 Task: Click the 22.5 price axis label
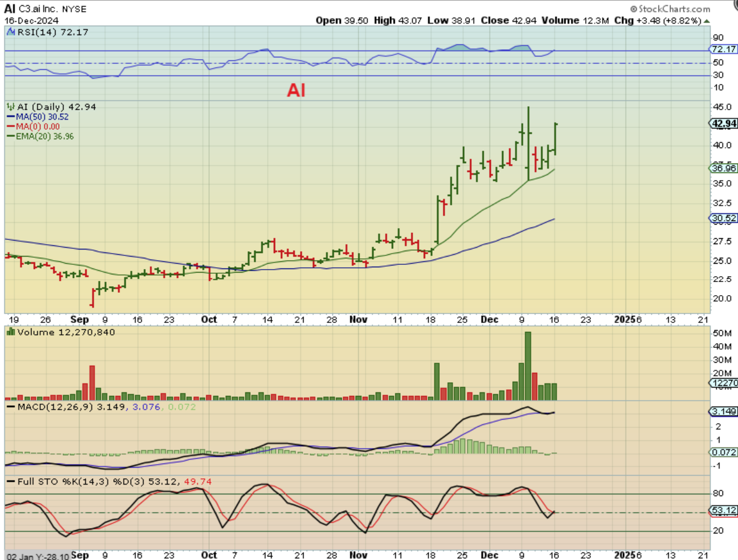pos(722,279)
